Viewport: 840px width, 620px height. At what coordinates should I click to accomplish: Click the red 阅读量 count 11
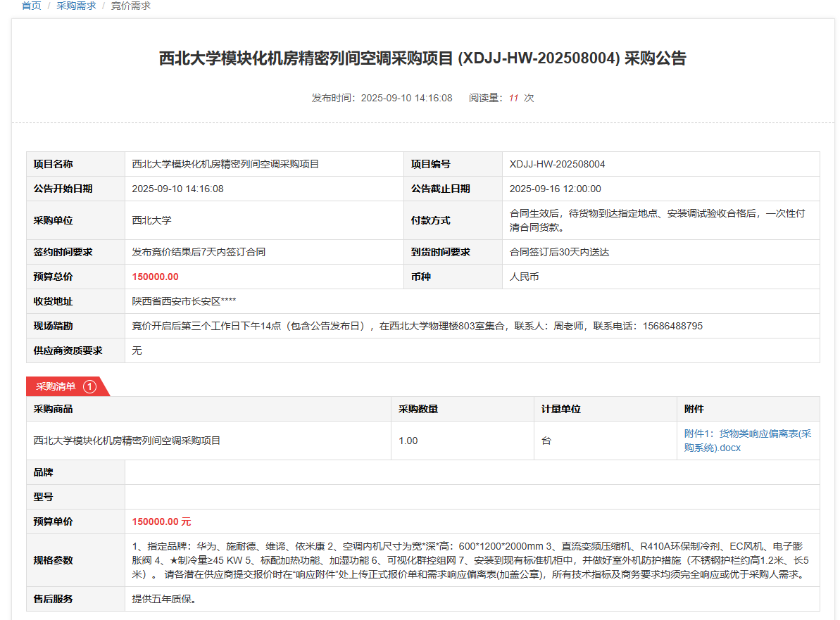tap(513, 98)
